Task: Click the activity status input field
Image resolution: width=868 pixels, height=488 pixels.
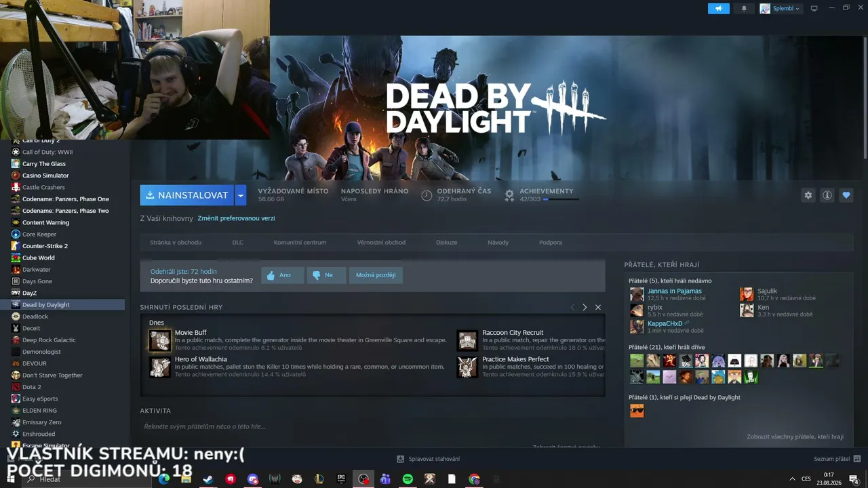Action: [372, 426]
